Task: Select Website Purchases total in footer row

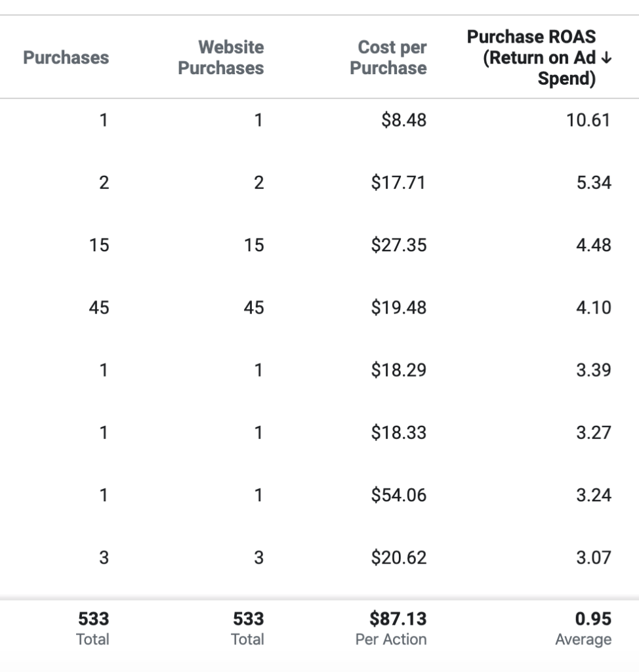Action: click(x=249, y=619)
